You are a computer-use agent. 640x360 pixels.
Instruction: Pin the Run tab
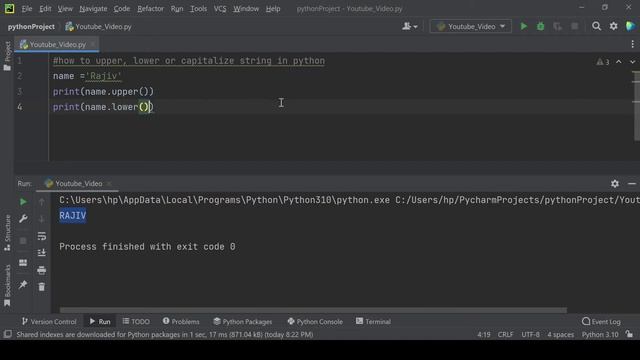tap(23, 284)
